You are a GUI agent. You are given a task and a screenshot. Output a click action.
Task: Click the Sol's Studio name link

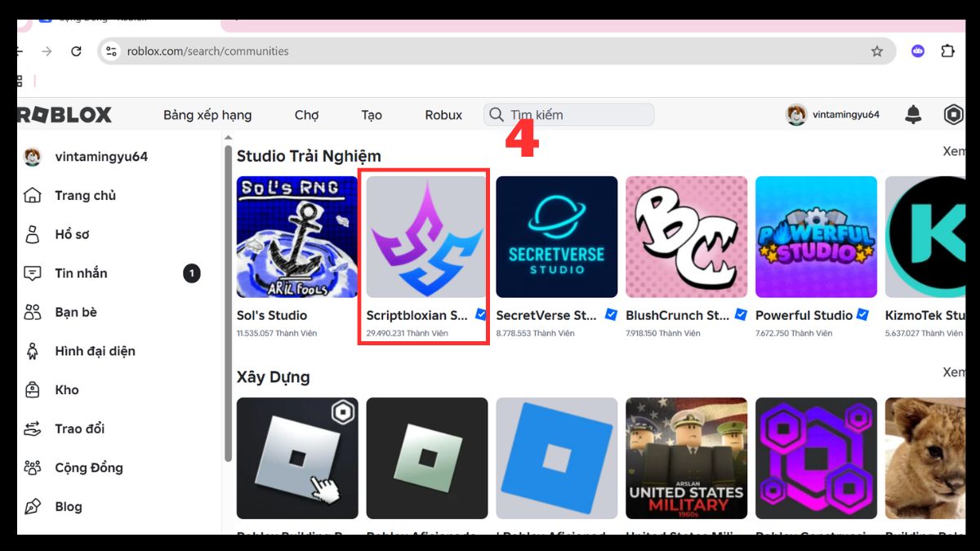point(272,315)
